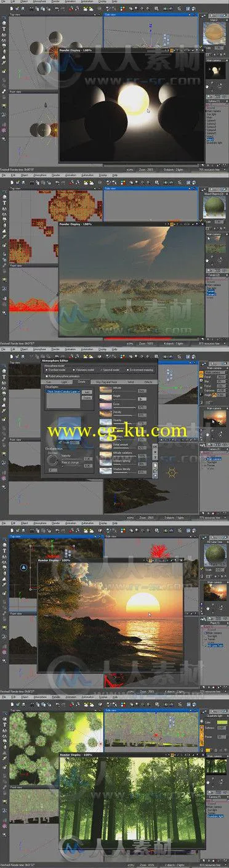Switch to the Wind tab in Atmosphere Editor
This screenshot has height=868, width=229.
tap(131, 382)
